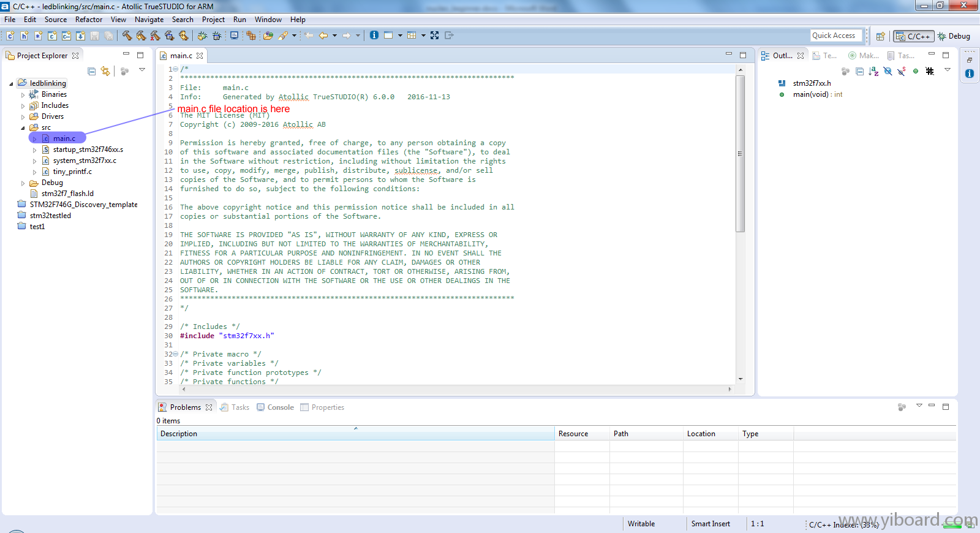Click the Open Perspective icon

click(x=880, y=36)
